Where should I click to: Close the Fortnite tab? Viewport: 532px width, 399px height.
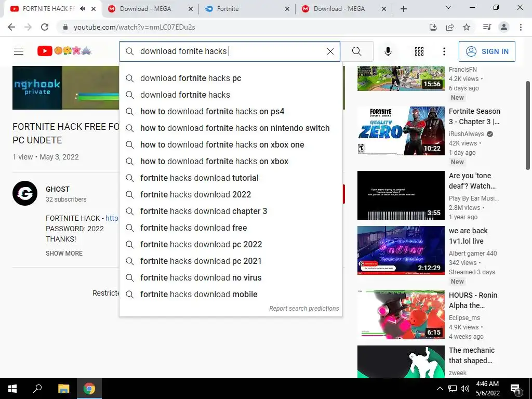pyautogui.click(x=287, y=9)
